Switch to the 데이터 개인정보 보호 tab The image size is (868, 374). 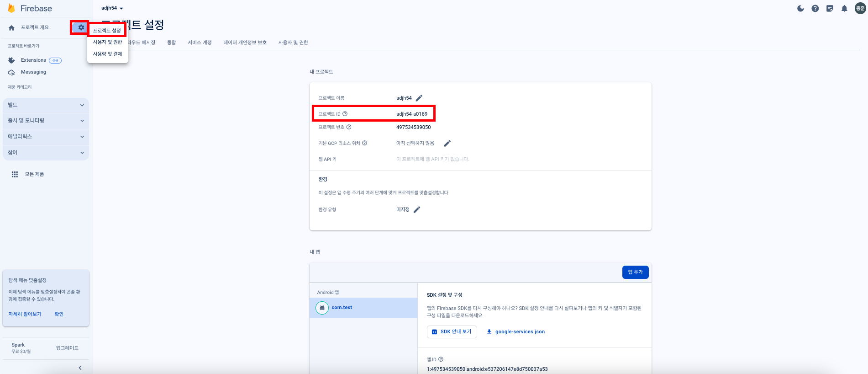click(245, 43)
